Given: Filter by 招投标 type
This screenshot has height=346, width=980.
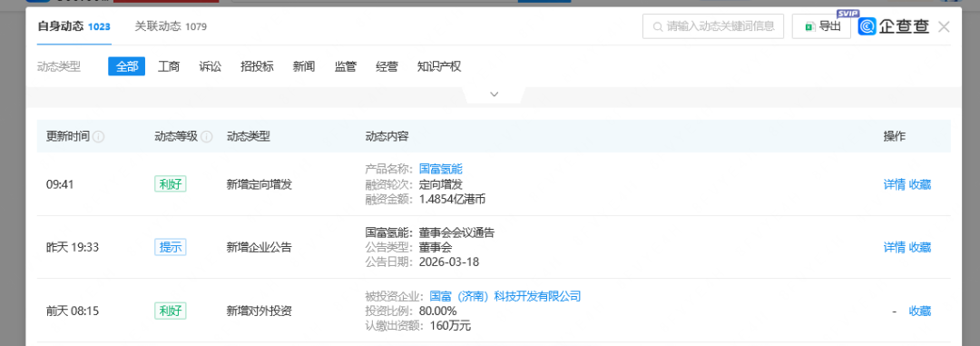Looking at the screenshot, I should click(257, 66).
